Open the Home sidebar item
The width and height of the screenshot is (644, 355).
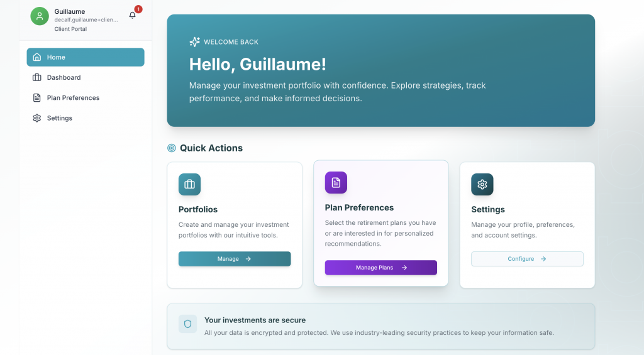coord(86,57)
